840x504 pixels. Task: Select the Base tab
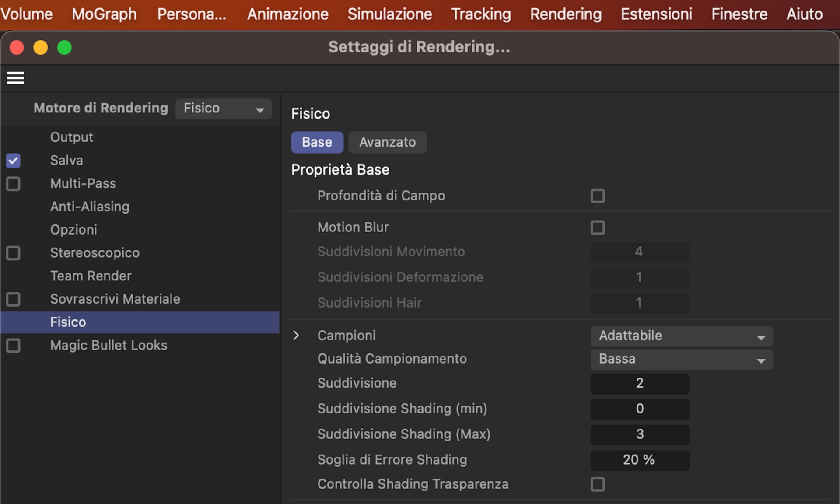317,142
